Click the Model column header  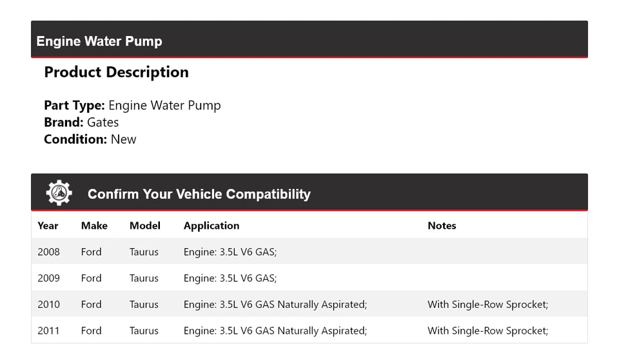click(144, 225)
